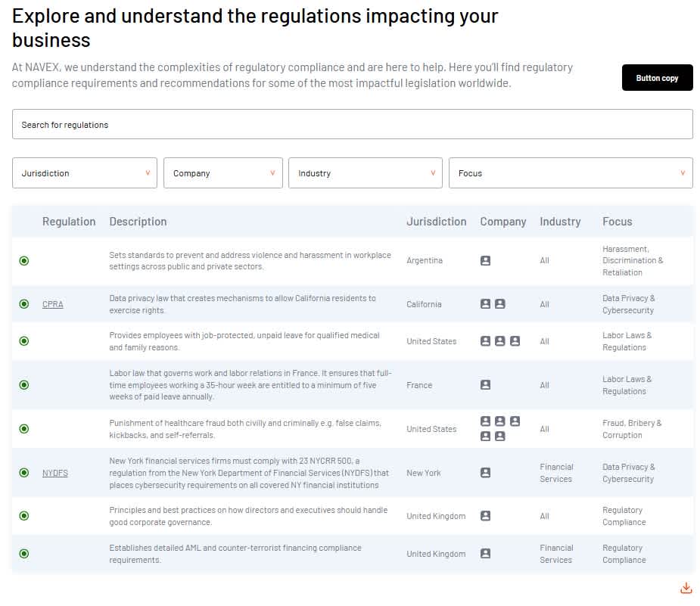
Task: Select the radio button beside CPRA
Action: pyautogui.click(x=24, y=304)
